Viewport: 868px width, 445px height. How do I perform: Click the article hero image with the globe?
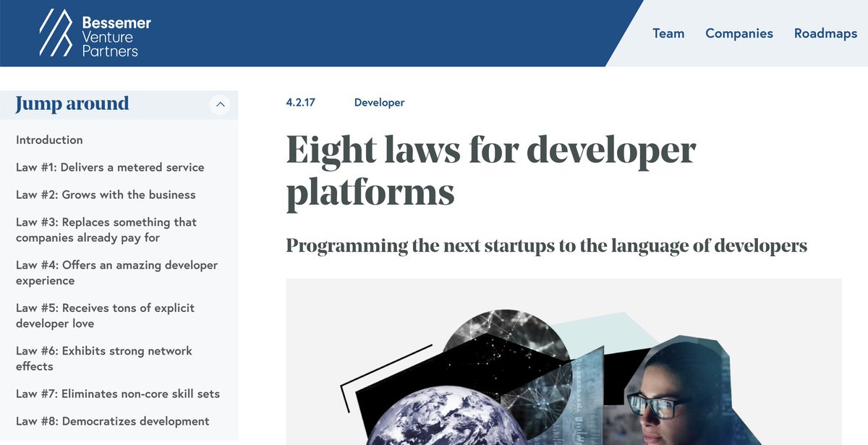coord(564,362)
